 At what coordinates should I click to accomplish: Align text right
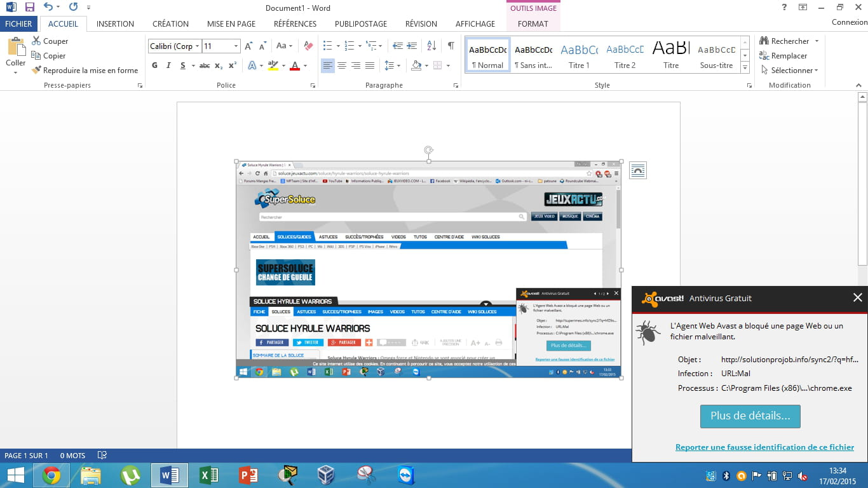click(356, 65)
